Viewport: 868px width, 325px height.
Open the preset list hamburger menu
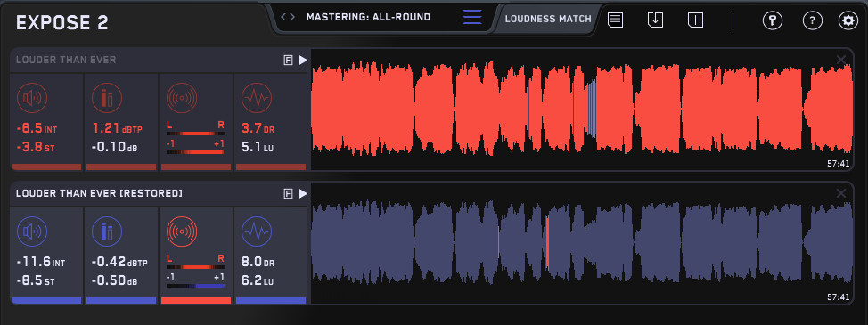point(472,17)
